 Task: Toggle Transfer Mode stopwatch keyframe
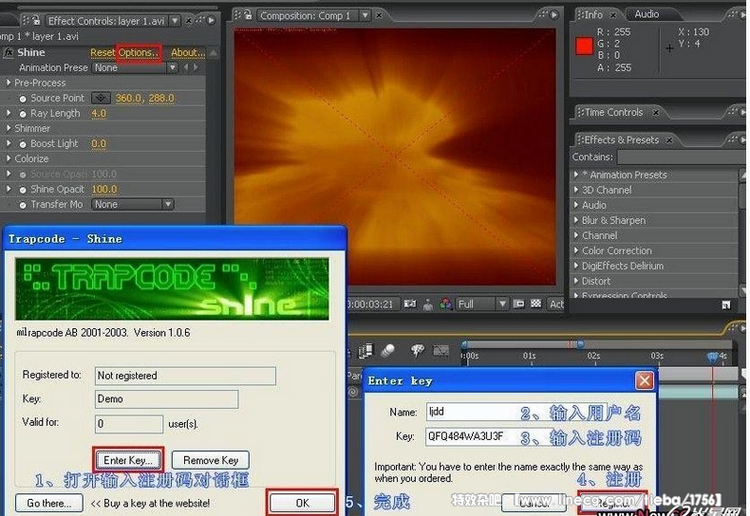[x=22, y=205]
